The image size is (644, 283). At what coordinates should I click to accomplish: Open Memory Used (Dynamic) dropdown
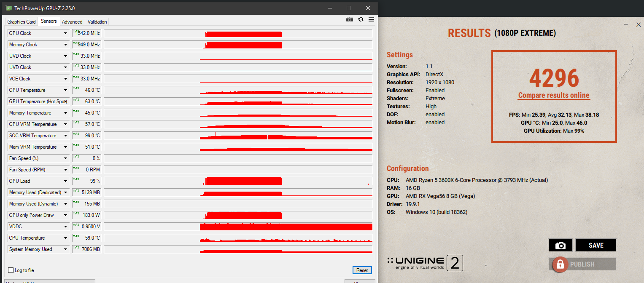(66, 204)
